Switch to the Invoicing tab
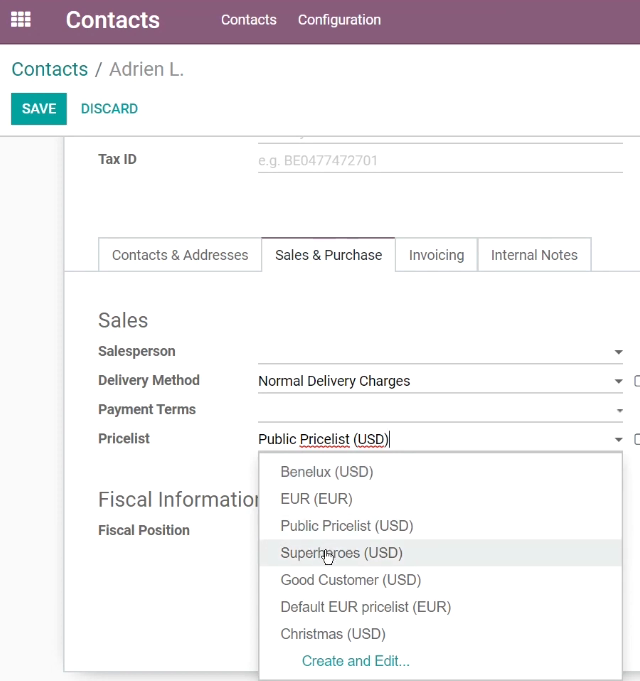Image resolution: width=640 pixels, height=681 pixels. coord(436,255)
